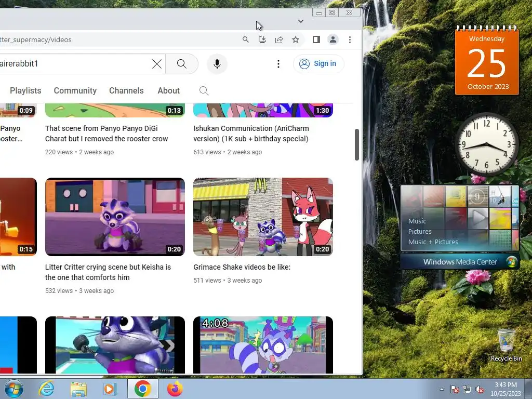
Task: Open the Channels tab
Action: (x=126, y=90)
